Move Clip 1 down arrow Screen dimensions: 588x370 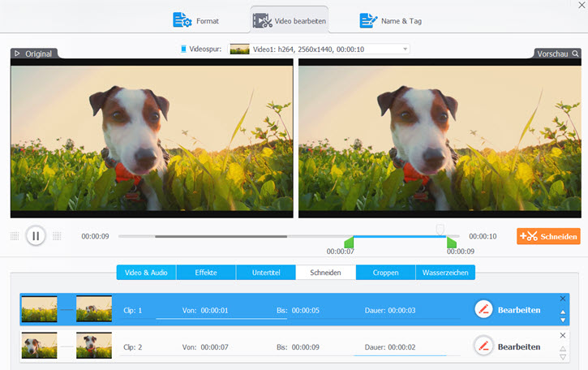point(563,320)
